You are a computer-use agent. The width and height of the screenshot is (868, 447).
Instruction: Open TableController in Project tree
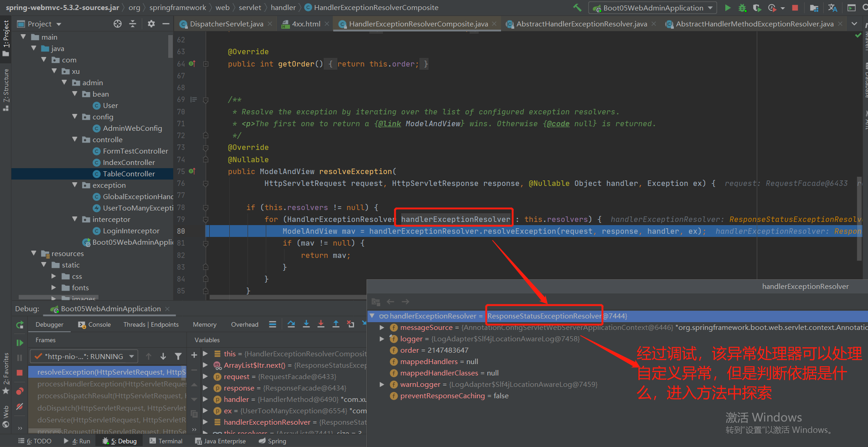[x=129, y=174]
